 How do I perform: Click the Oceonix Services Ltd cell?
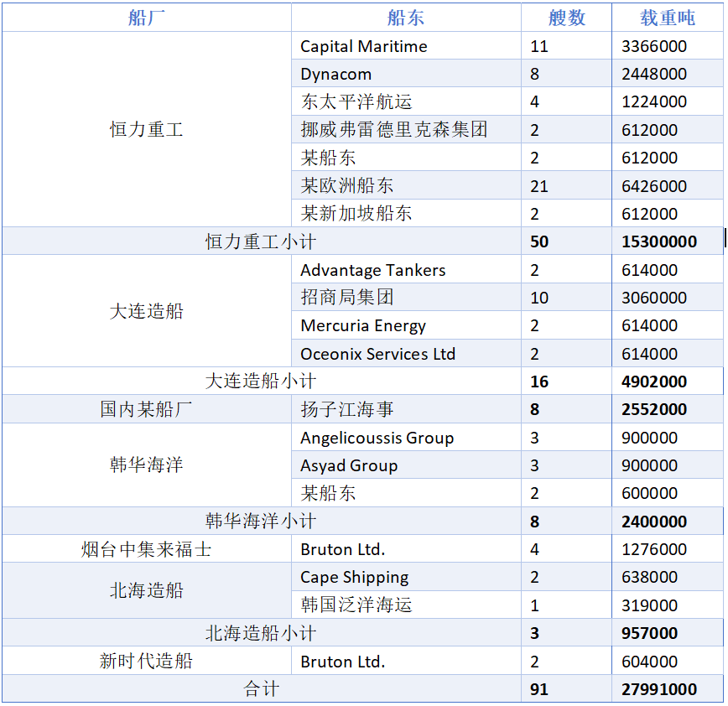tap(377, 354)
